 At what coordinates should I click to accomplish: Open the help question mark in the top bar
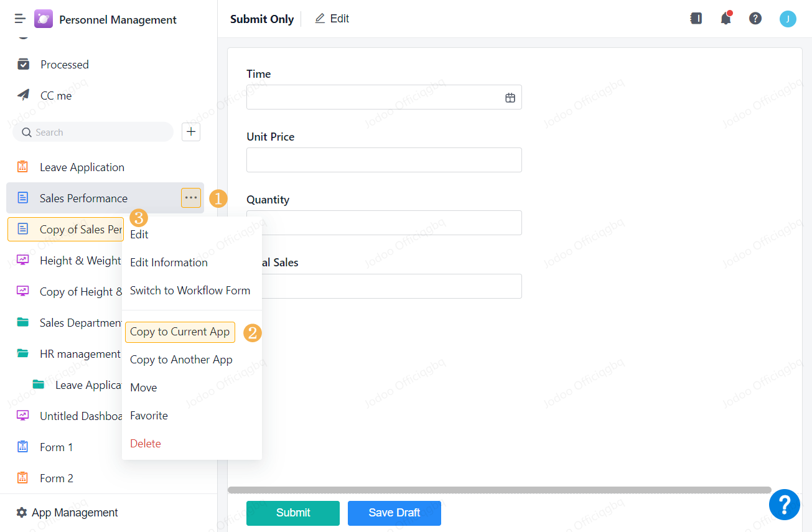[x=755, y=19]
